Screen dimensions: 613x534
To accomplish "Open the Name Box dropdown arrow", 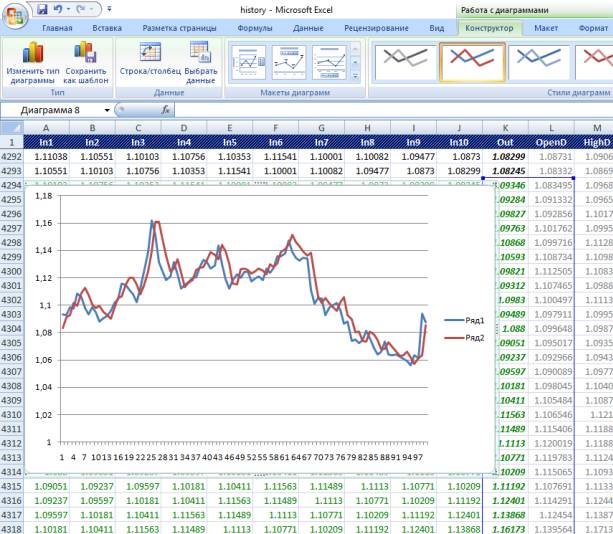I will (x=107, y=109).
